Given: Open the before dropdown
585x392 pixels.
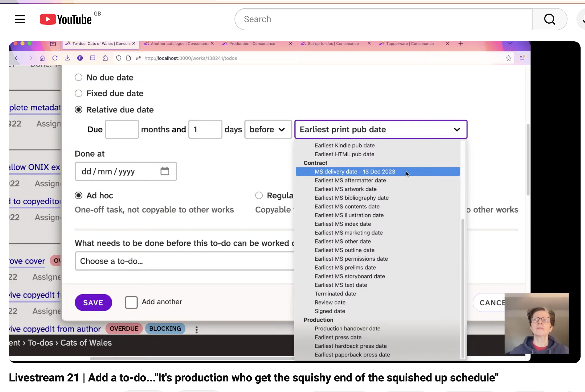Looking at the screenshot, I should click(x=268, y=129).
